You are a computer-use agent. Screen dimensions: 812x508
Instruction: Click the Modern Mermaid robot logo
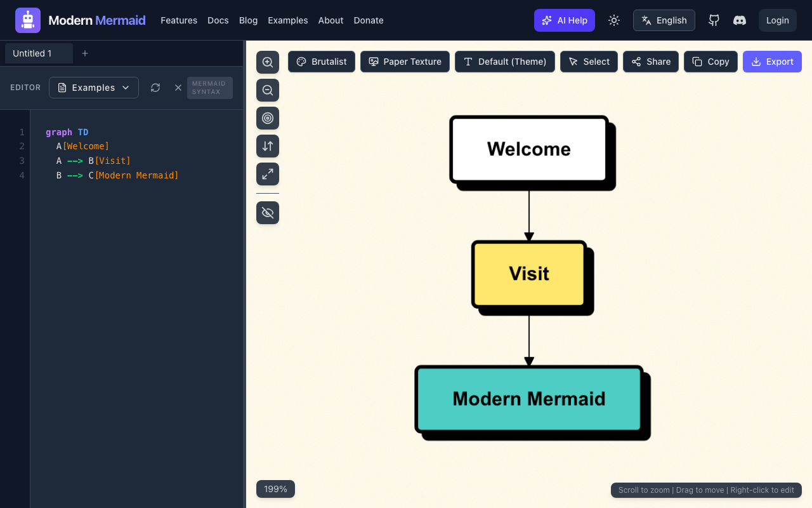point(28,20)
